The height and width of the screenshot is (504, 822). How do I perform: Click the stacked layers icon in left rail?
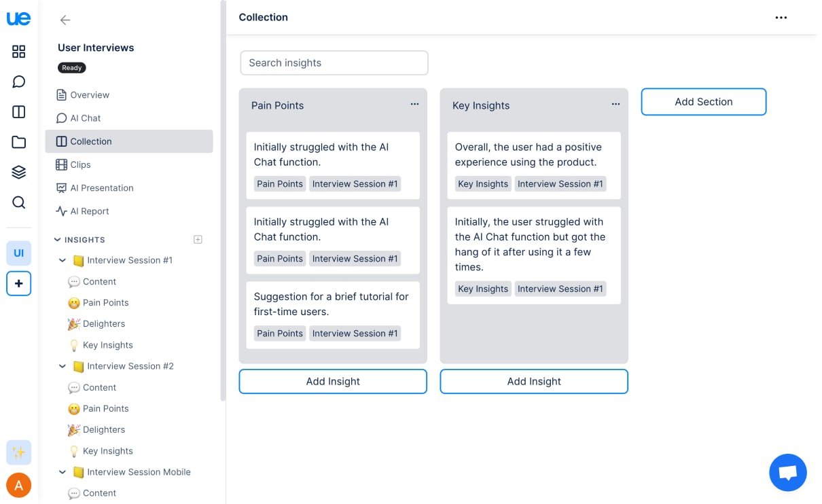click(19, 172)
